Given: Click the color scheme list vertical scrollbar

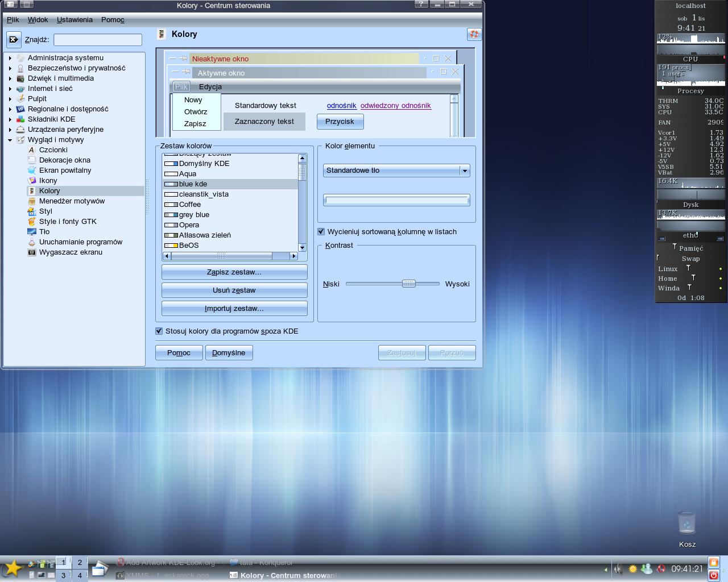Looking at the screenshot, I should coord(303,202).
